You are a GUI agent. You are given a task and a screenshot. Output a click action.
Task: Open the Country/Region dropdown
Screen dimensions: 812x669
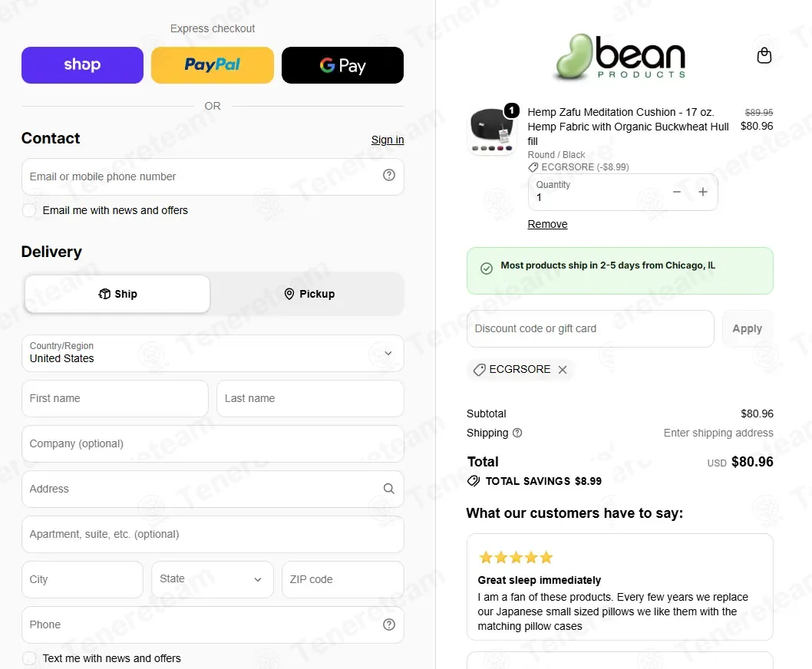point(213,353)
